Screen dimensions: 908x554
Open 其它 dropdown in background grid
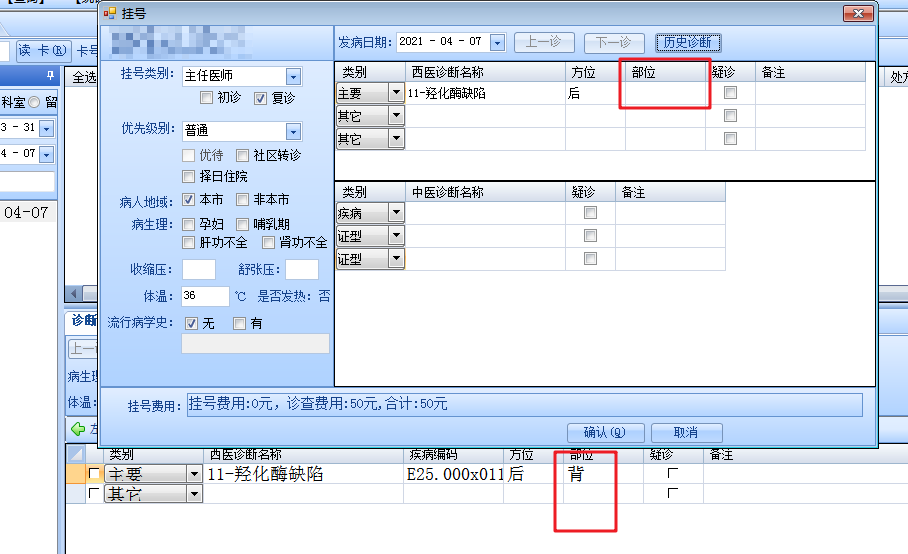coord(195,494)
